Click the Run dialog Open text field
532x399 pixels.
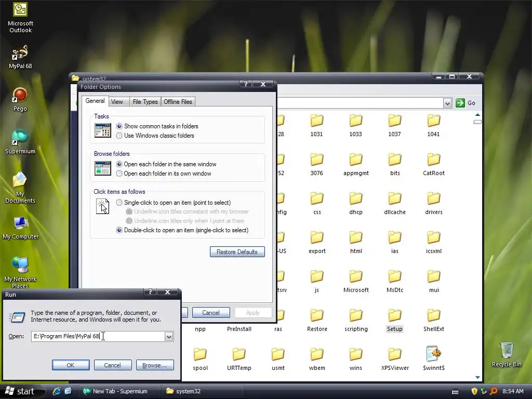[98, 336]
